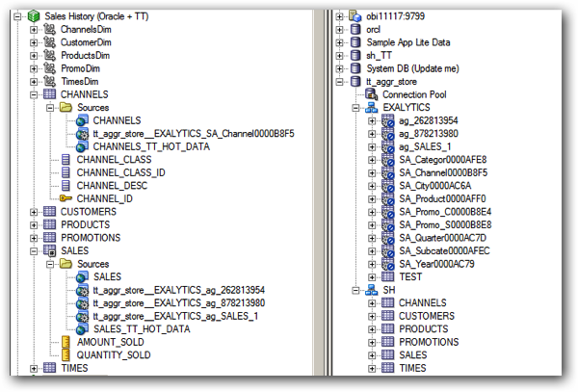Select the TIMES table under SH
The width and height of the screenshot is (578, 392).
pyautogui.click(x=412, y=368)
